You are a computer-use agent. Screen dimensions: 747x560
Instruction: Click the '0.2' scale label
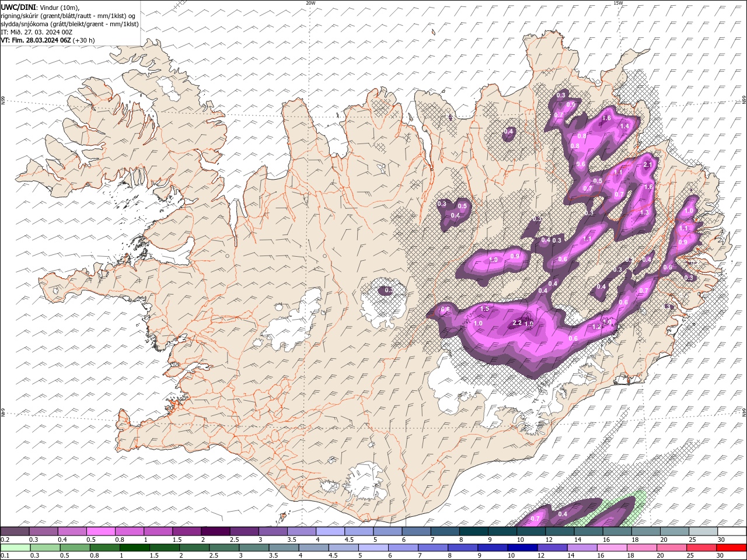point(5,540)
